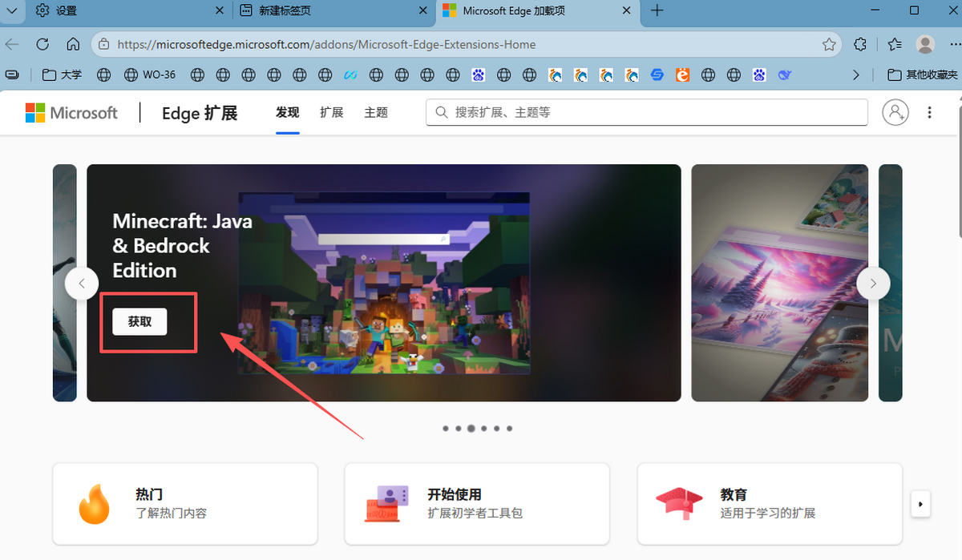
Task: Open the tab search dropdown chevron
Action: point(10,10)
